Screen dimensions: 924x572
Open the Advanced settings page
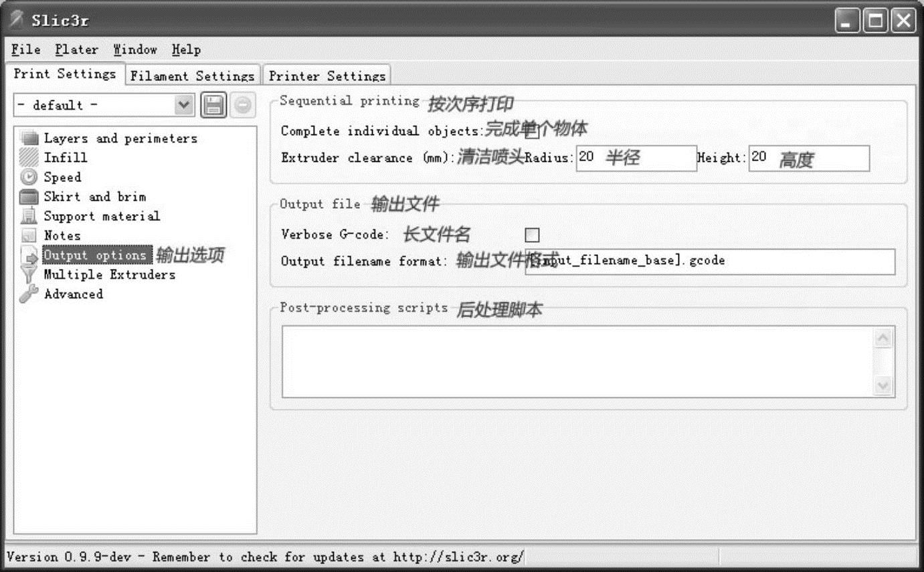[x=73, y=294]
